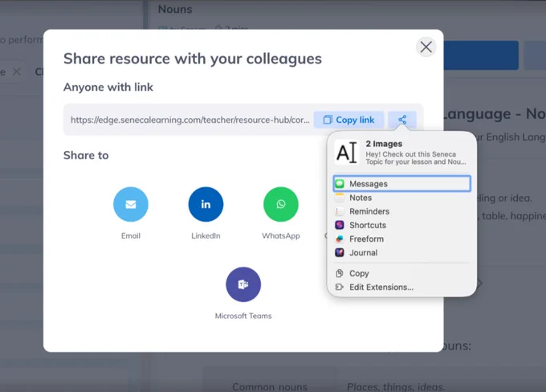Click the Edit Extensions icon
Viewport: 546px width, 392px height.
[x=340, y=287]
